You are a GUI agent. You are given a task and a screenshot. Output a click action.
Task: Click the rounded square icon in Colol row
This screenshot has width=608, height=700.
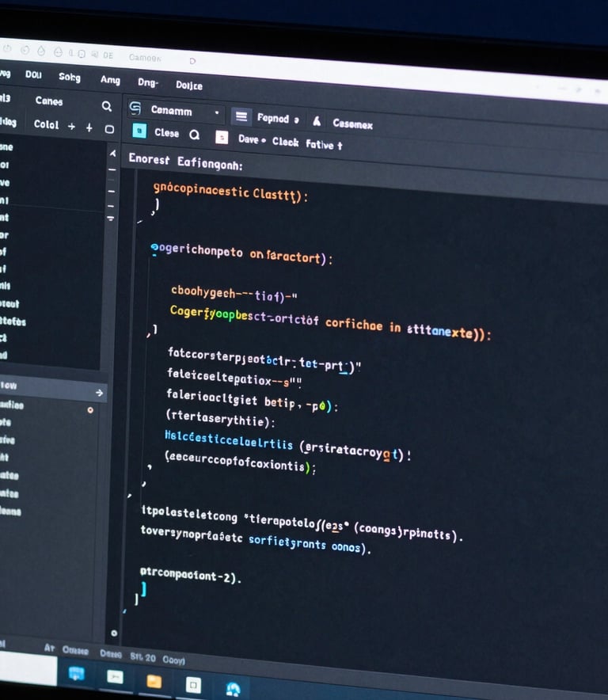coord(109,129)
